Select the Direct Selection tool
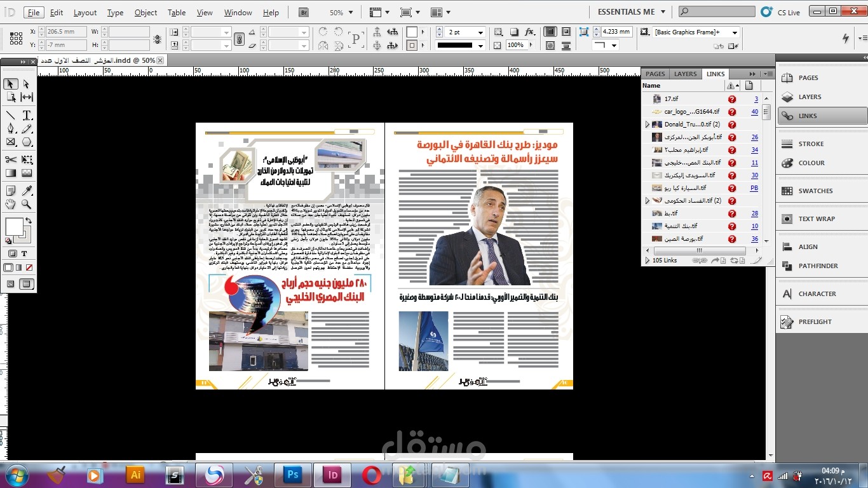 [27, 84]
